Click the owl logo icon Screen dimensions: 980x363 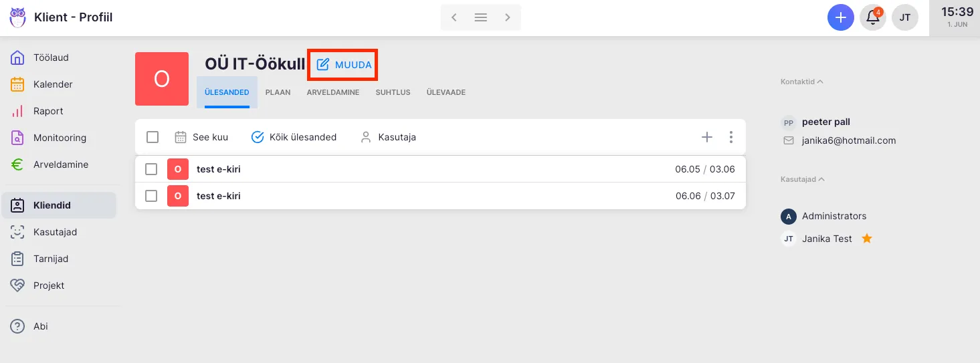point(17,17)
